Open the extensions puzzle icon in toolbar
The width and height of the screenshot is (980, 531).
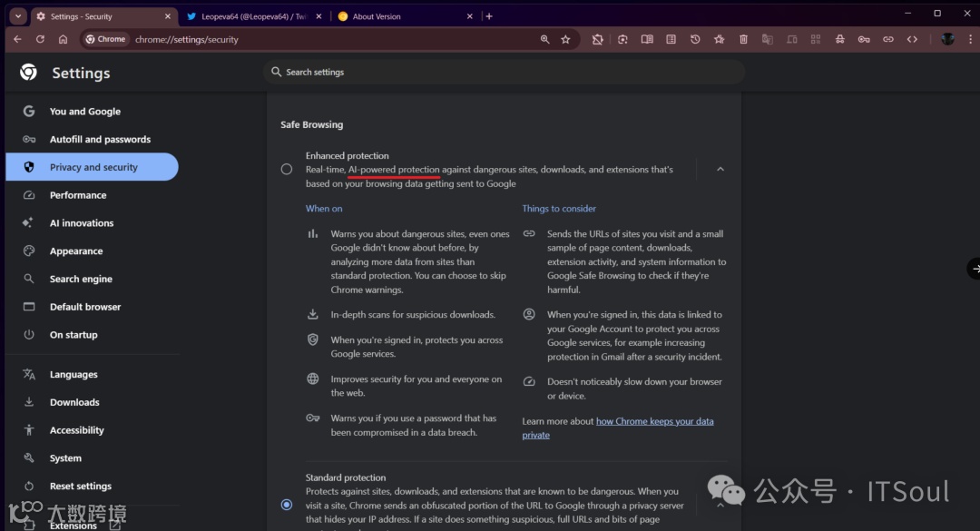(597, 39)
